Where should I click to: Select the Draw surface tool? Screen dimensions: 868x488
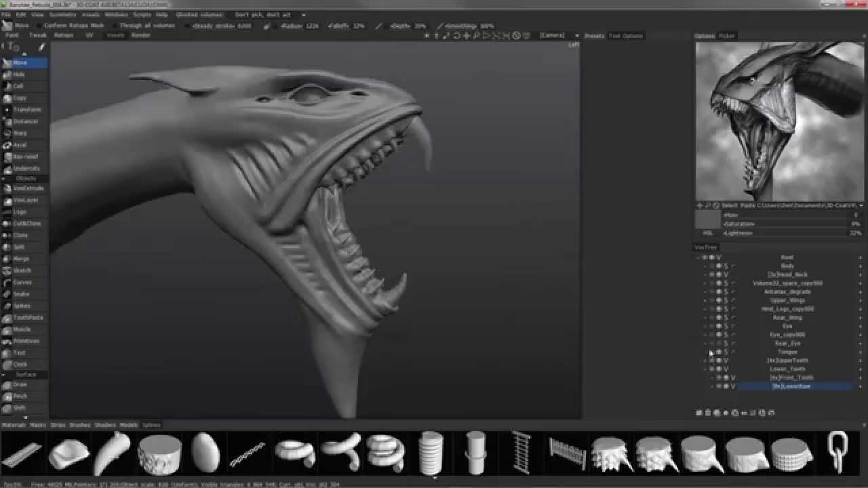tap(24, 384)
